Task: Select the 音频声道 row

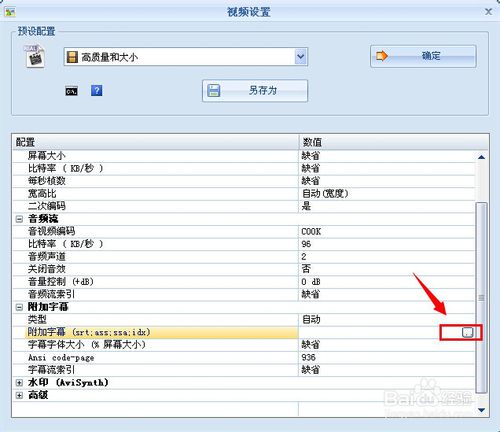Action: pos(244,257)
